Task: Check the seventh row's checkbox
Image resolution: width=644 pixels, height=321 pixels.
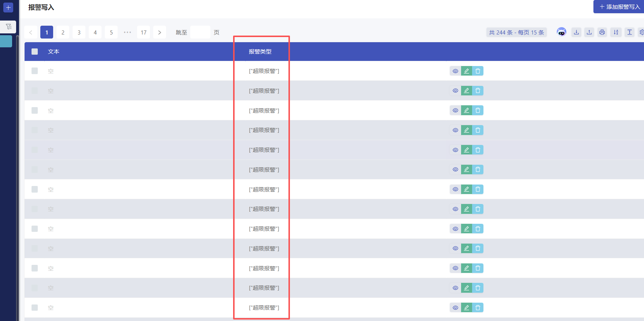Action: [34, 189]
